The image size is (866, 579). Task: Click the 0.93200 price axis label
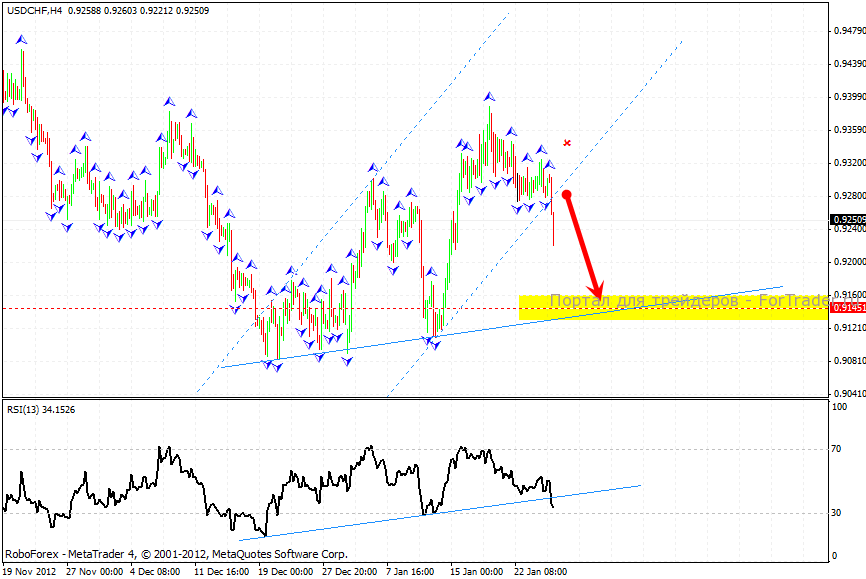tap(849, 163)
